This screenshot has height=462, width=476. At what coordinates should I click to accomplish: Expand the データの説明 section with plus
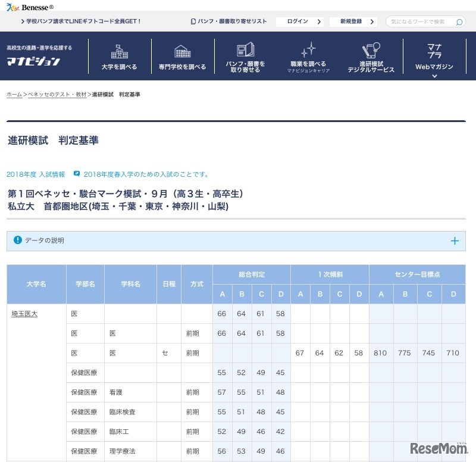(x=455, y=241)
